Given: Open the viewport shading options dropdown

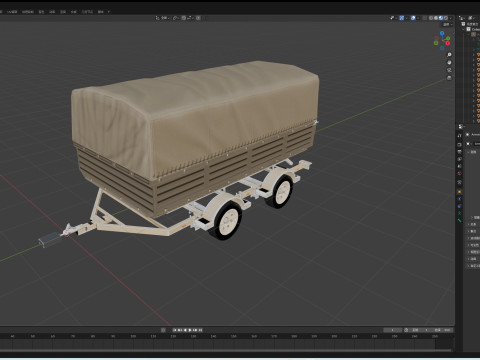Looking at the screenshot, I should coord(451,18).
